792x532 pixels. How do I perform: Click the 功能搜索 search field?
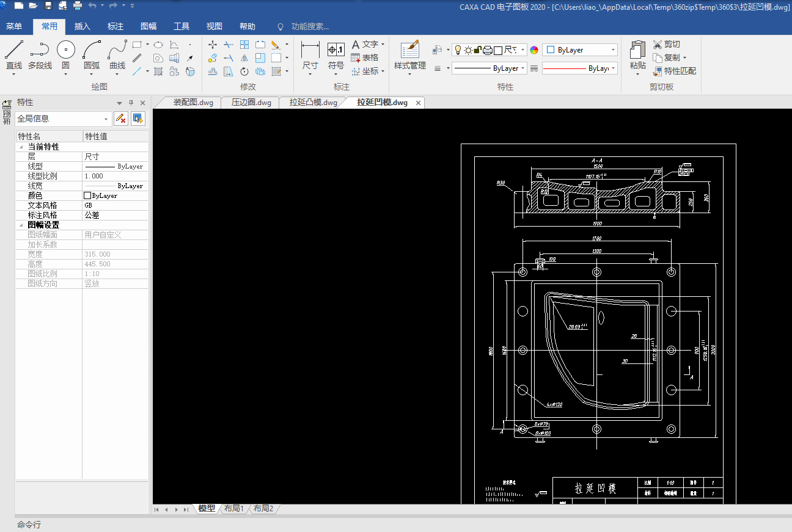pyautogui.click(x=310, y=26)
